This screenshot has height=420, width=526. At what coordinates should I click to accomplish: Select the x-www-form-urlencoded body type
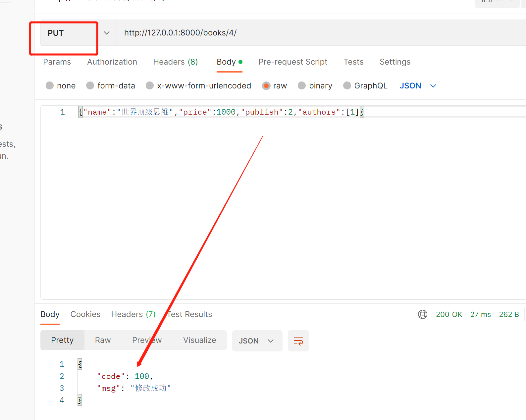tap(198, 86)
